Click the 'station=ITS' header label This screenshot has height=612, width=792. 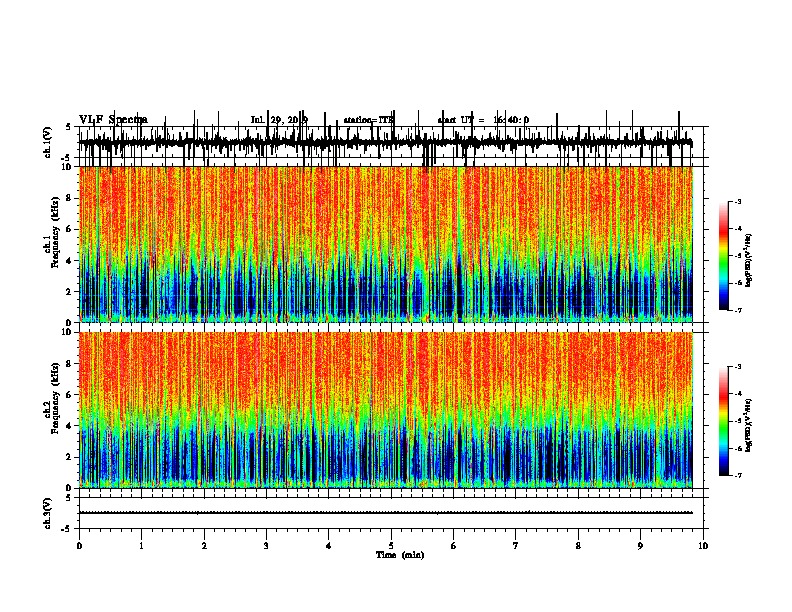pyautogui.click(x=368, y=120)
